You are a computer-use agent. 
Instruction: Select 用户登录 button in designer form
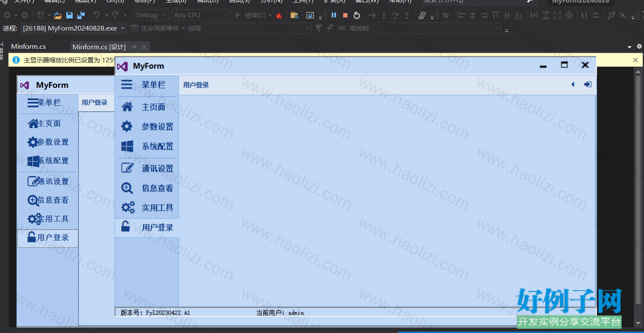point(47,238)
